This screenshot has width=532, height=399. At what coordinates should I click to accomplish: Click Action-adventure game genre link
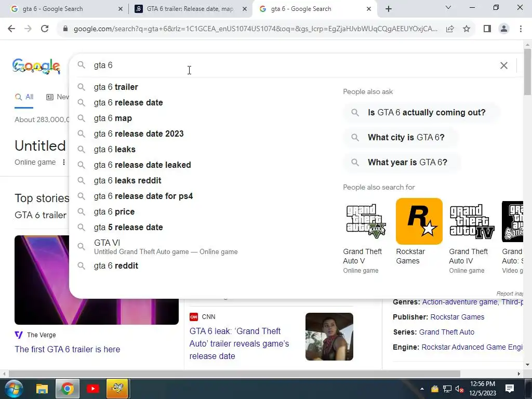click(459, 302)
